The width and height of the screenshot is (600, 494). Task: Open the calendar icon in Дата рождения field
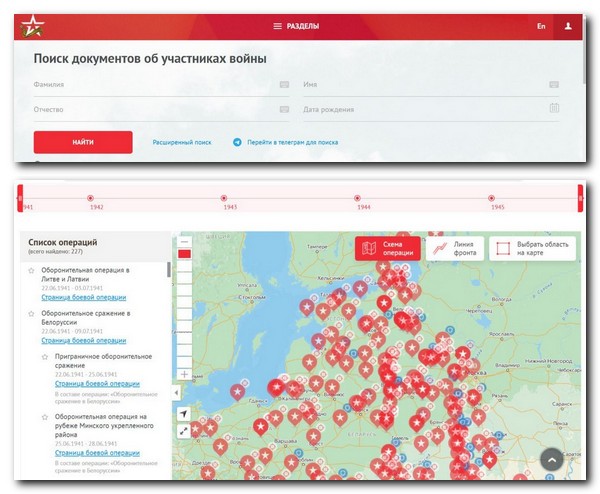pos(553,108)
